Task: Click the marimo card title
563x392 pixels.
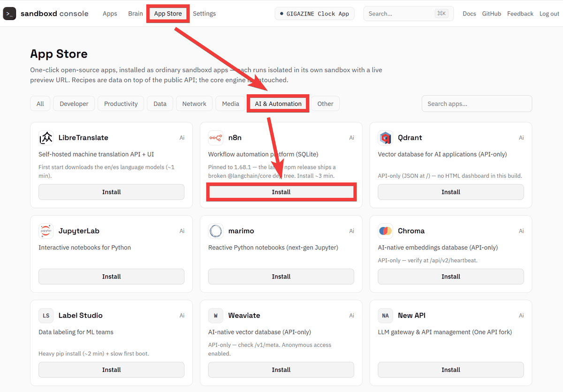Action: [x=241, y=231]
